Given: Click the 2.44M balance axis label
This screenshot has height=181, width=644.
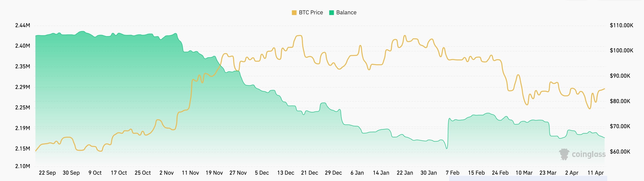Looking at the screenshot, I should pyautogui.click(x=23, y=25).
